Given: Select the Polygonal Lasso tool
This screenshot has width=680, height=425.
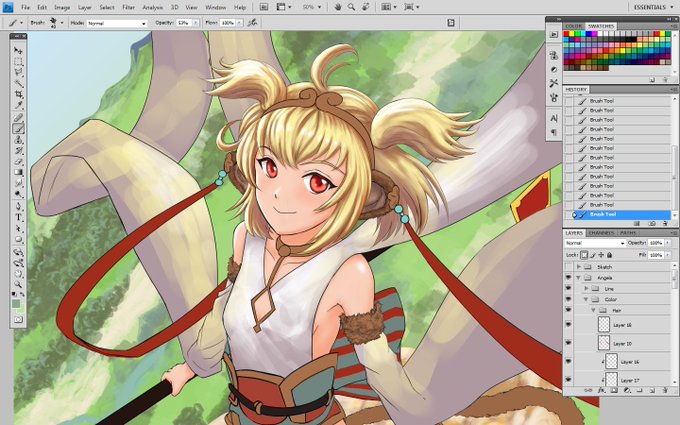Looking at the screenshot, I should [x=18, y=72].
